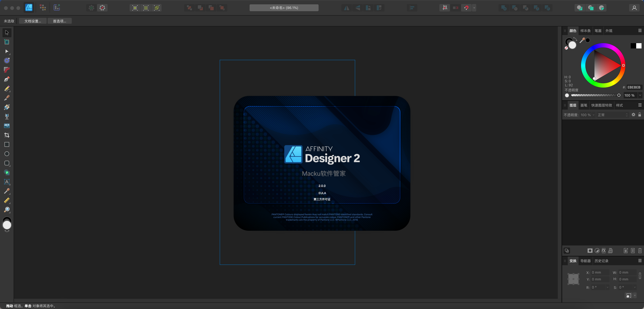
Task: Select the Rounded Rectangle tool
Action: click(x=7, y=163)
